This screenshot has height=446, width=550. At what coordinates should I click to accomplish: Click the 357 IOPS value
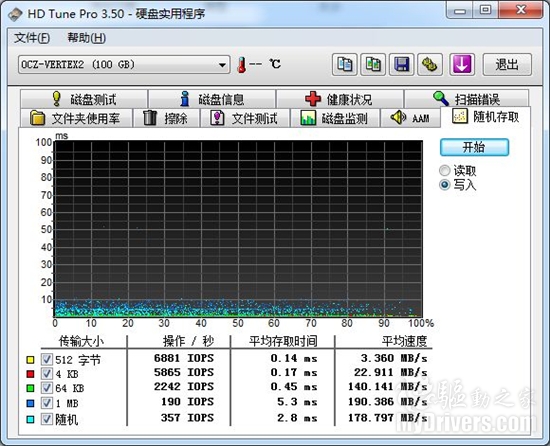click(x=187, y=418)
